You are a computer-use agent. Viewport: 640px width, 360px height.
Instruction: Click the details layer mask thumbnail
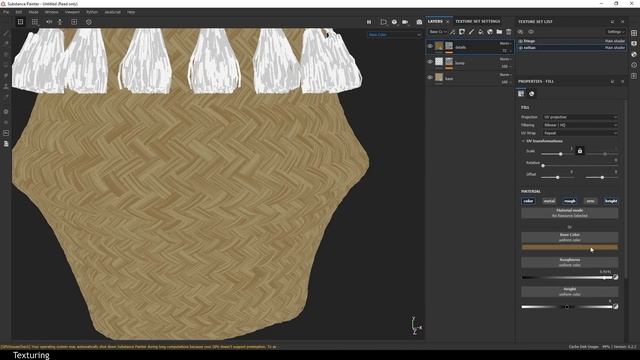coord(449,46)
